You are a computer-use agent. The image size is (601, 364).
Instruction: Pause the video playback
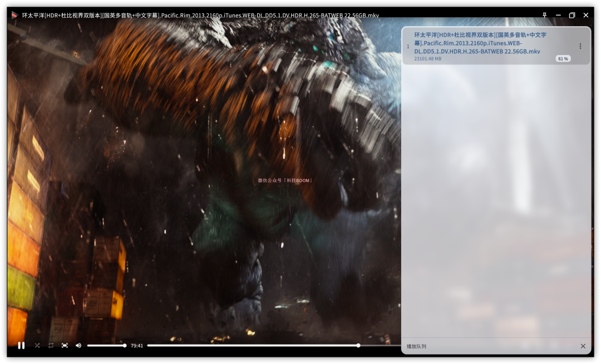pos(22,346)
